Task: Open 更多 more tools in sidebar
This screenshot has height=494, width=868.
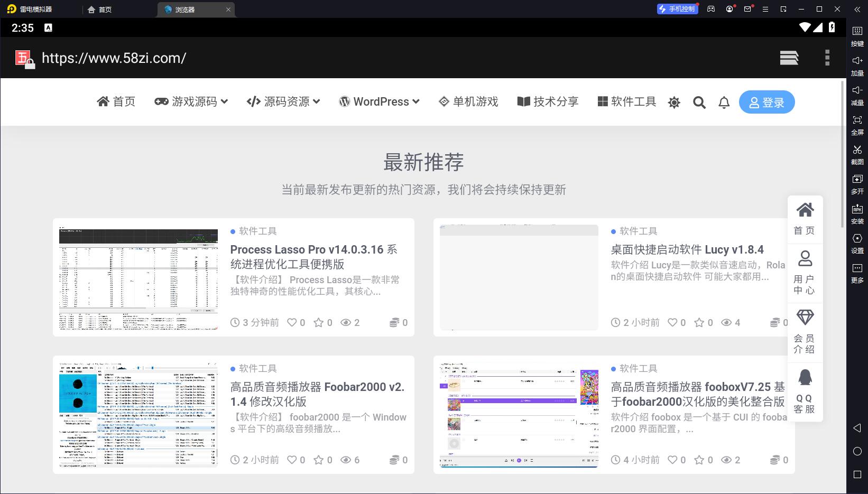Action: [x=857, y=273]
